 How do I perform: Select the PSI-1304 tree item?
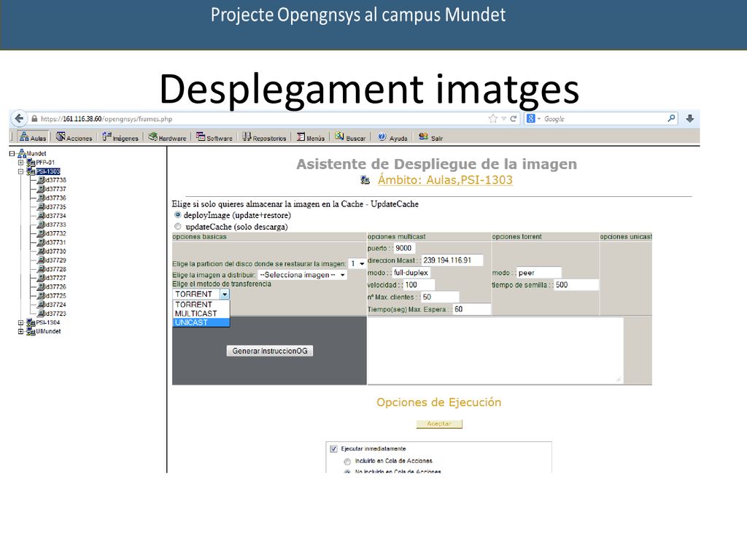[x=48, y=322]
